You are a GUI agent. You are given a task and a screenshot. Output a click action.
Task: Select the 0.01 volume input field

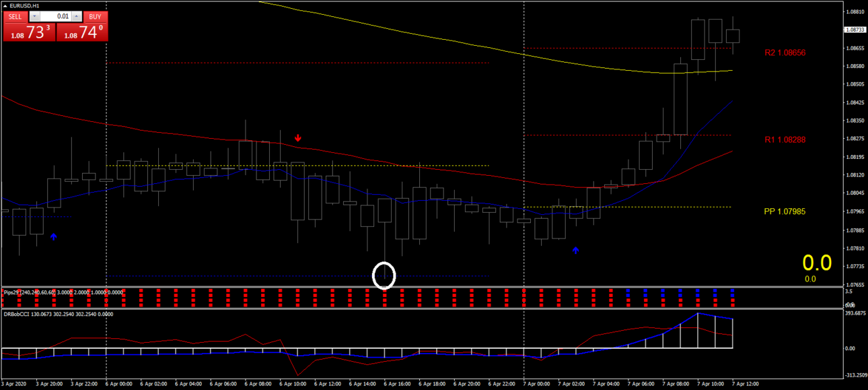56,16
